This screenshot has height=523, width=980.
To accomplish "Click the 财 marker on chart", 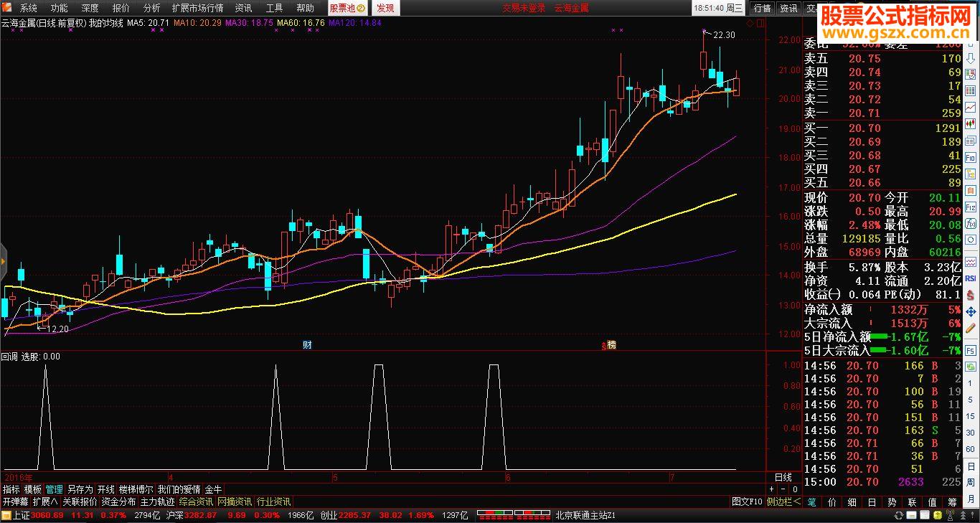I will [x=307, y=345].
